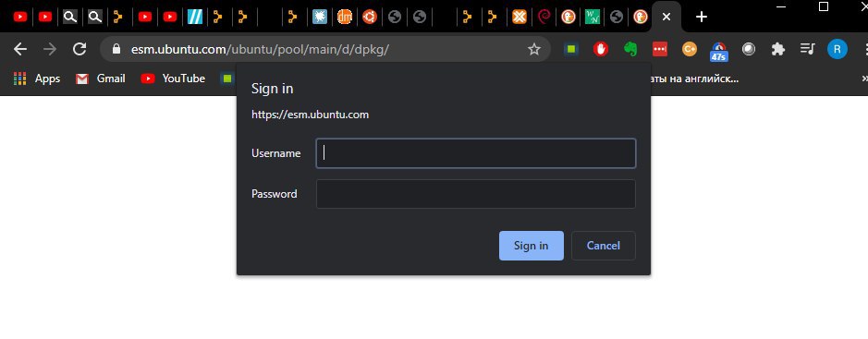The width and height of the screenshot is (868, 339).
Task: Open a new tab with plus button
Action: (702, 18)
